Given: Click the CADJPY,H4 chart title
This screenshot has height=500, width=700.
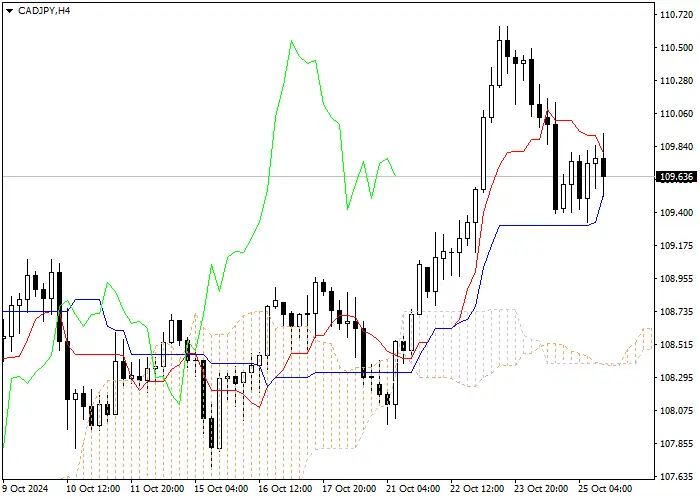Looking at the screenshot, I should (x=44, y=11).
